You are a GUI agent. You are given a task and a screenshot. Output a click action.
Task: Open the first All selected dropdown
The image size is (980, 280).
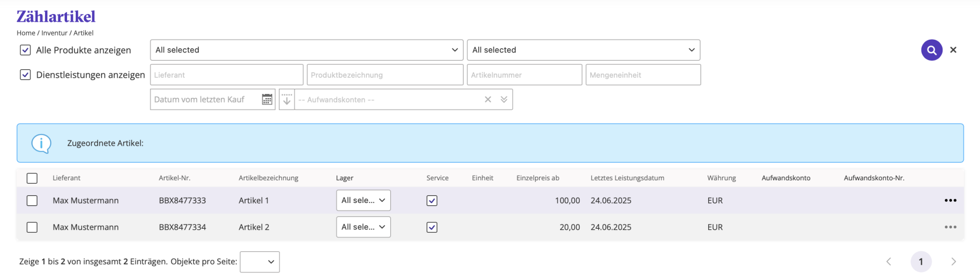[307, 50]
